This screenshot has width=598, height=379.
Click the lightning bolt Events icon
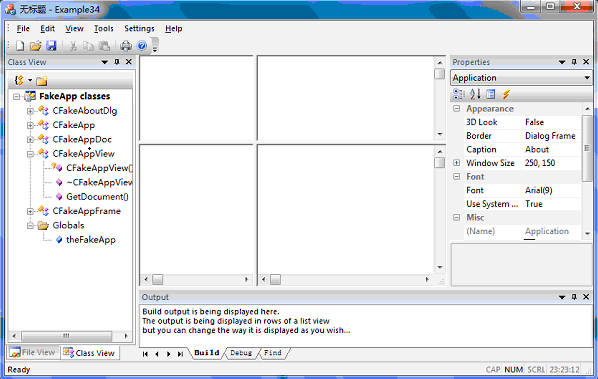(x=506, y=94)
